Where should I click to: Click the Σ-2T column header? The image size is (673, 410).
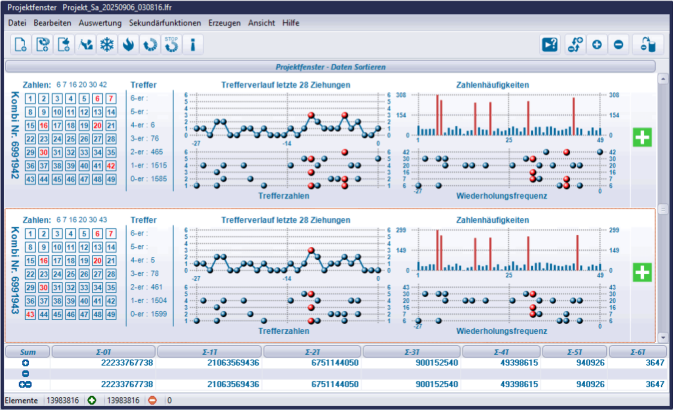click(x=312, y=352)
